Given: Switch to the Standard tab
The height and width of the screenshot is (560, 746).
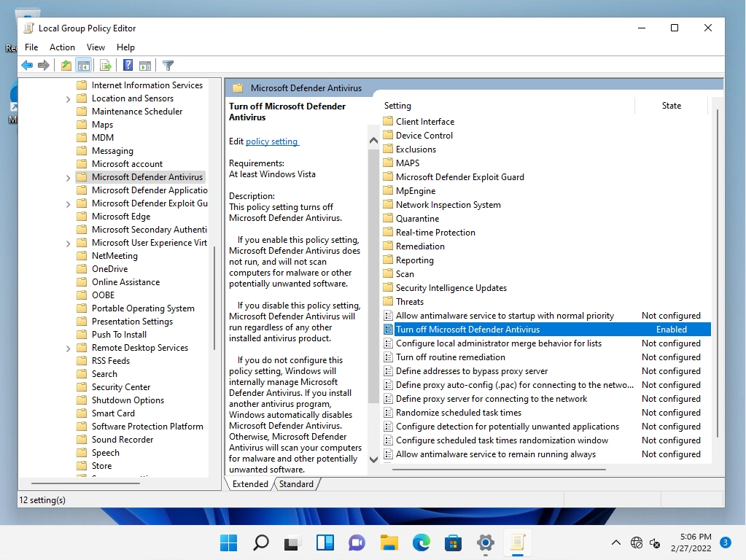Looking at the screenshot, I should tap(296, 484).
